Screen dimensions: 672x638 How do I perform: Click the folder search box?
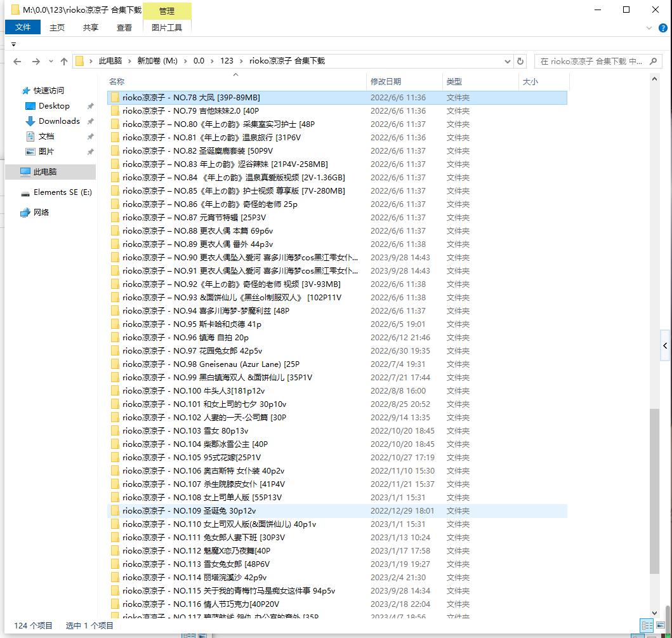[x=591, y=62]
